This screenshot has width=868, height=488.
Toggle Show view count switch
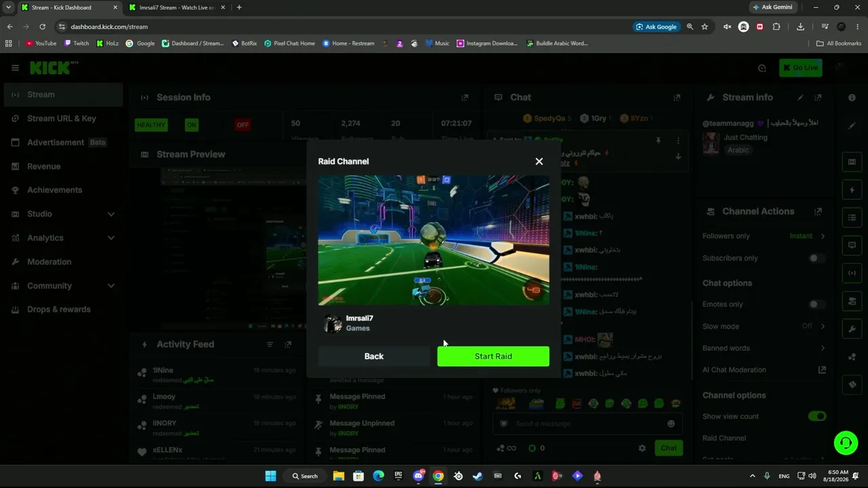pyautogui.click(x=817, y=416)
